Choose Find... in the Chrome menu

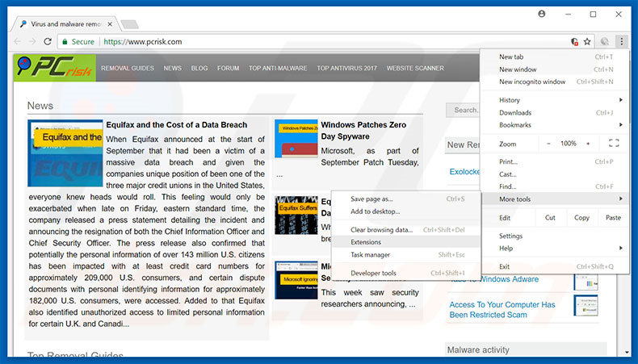coord(555,186)
